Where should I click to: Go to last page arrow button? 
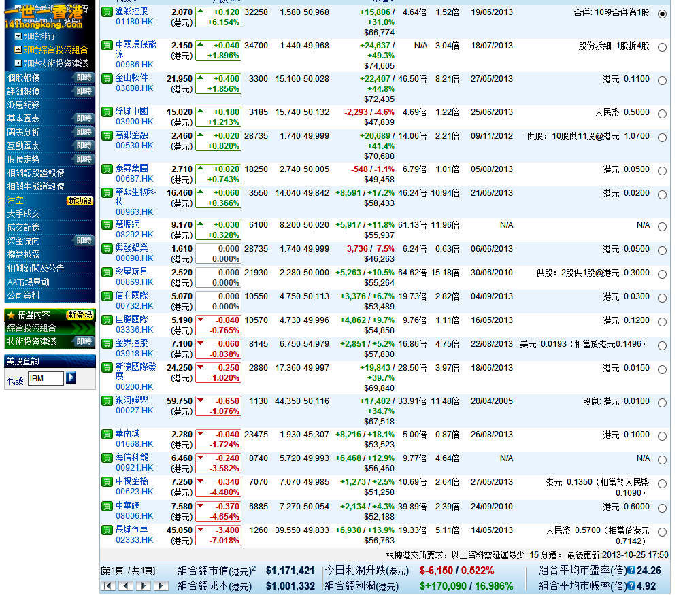161,585
